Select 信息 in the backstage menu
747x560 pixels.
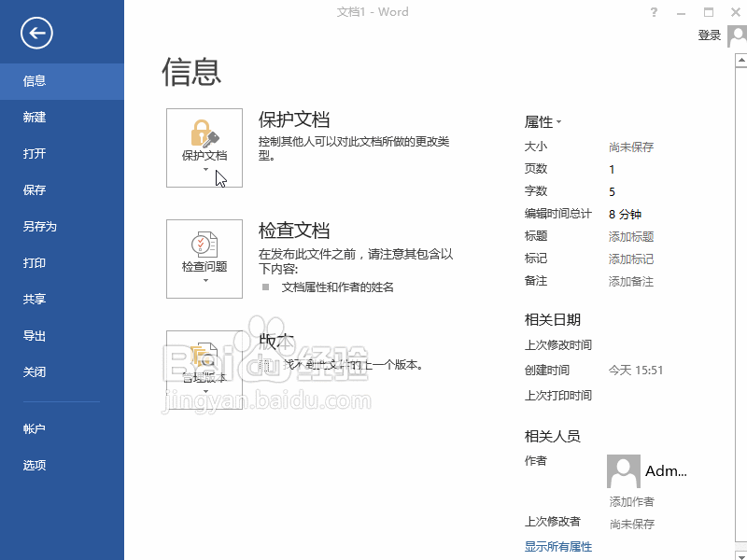(62, 81)
